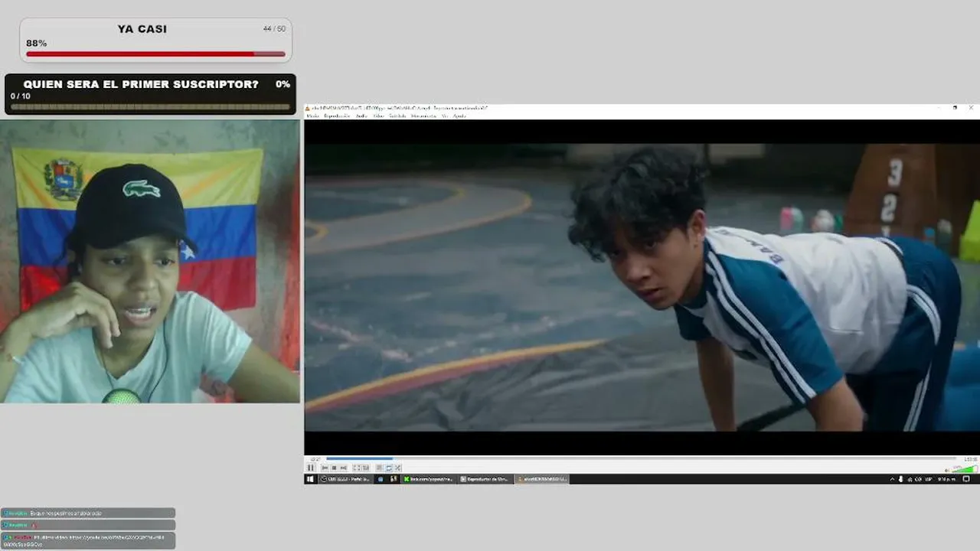Open the Herramientas menu
Screen dimensions: 980x551
point(423,116)
